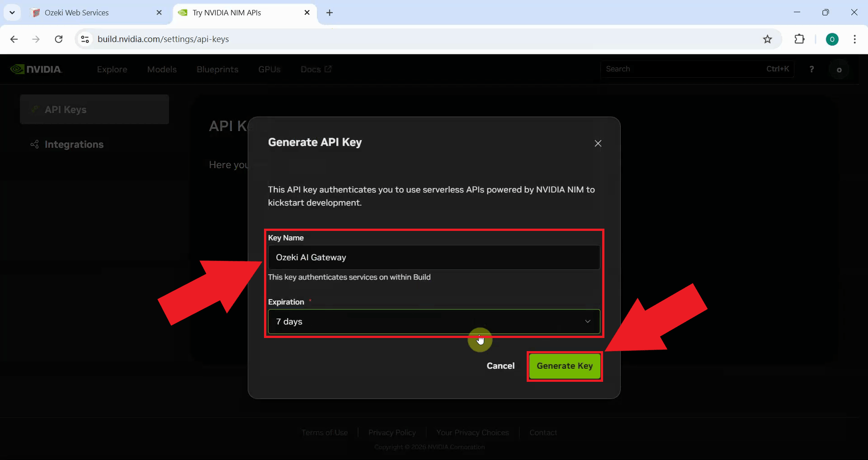Open the browser extensions puzzle icon
Screen dimensions: 868x460
tap(800, 39)
